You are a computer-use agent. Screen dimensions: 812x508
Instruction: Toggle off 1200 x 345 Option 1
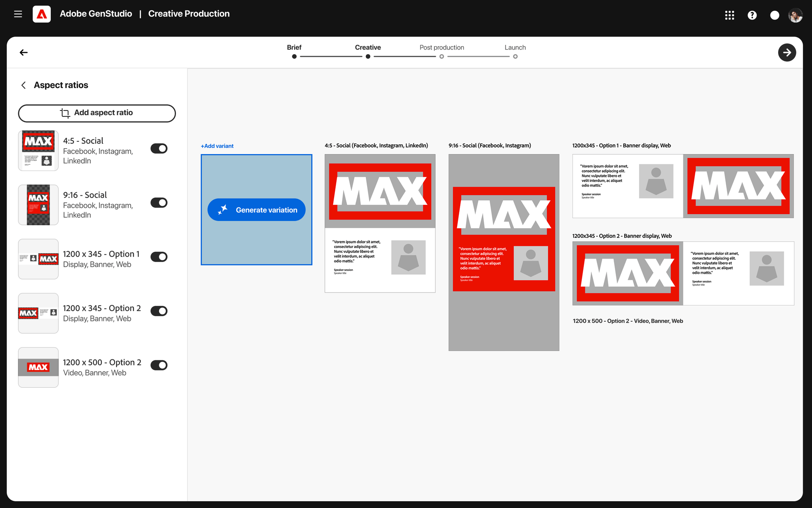click(x=159, y=257)
